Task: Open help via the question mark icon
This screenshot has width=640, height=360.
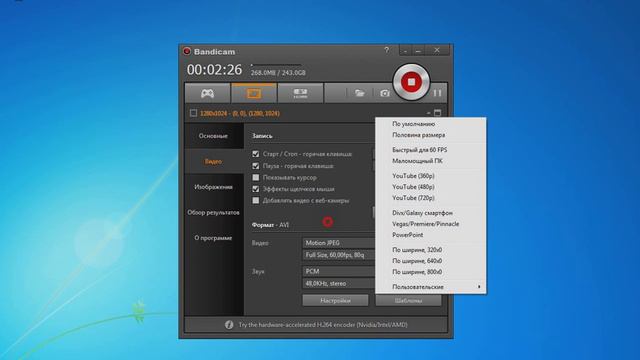Action: 387,50
